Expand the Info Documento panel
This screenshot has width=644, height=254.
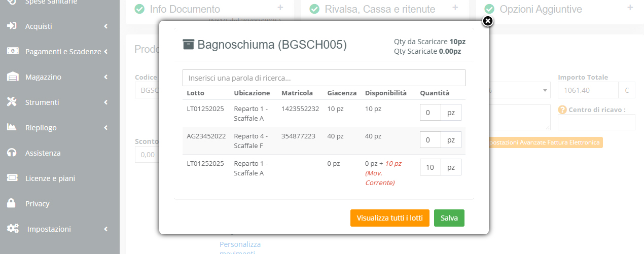tap(280, 8)
